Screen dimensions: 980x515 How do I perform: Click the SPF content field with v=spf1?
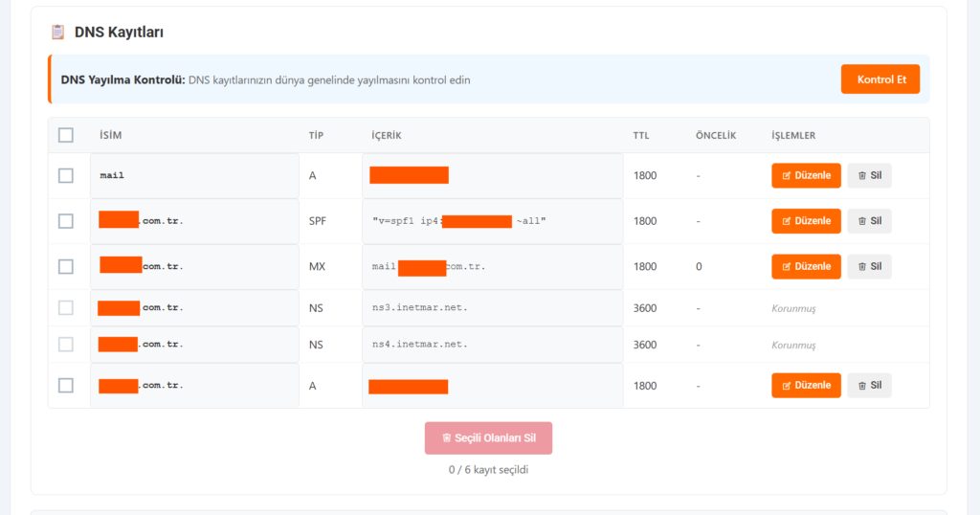coord(493,221)
